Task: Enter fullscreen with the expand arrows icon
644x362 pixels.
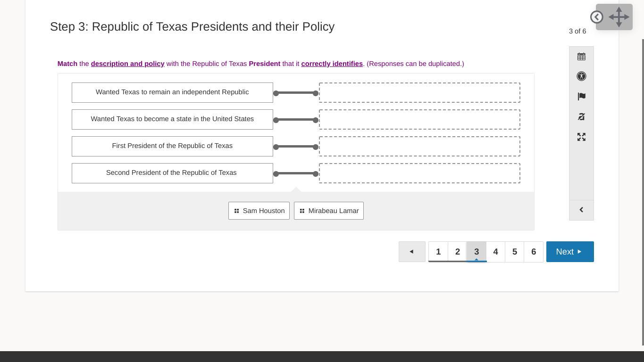Action: coord(581,137)
